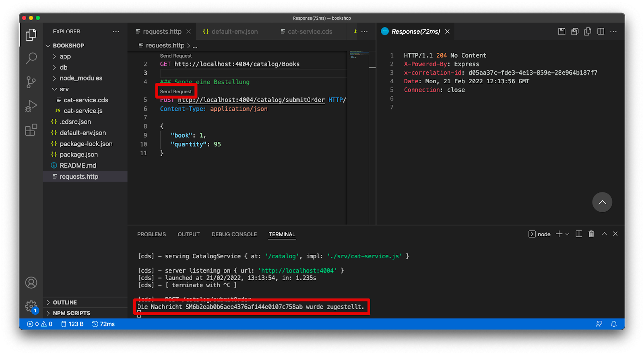Close the bottom terminal panel
644x355 pixels.
pos(615,234)
